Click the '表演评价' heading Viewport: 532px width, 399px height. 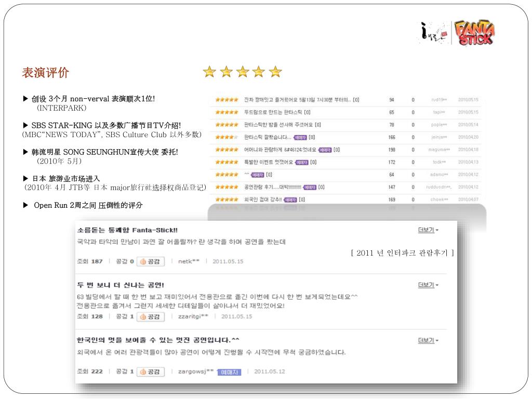[x=46, y=72]
